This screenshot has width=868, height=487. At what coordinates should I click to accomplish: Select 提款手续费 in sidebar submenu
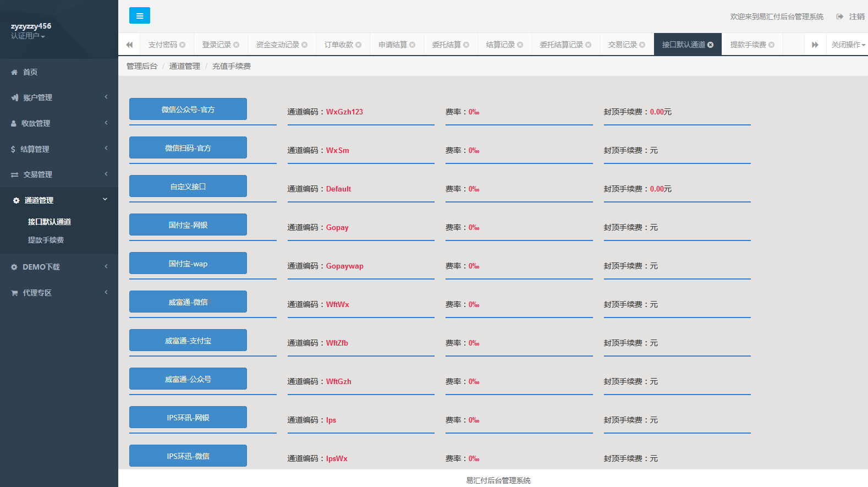[46, 240]
